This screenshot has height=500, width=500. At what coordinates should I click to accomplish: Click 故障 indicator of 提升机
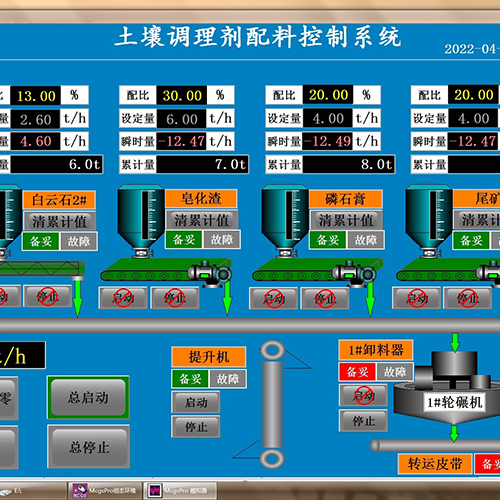[x=228, y=379]
